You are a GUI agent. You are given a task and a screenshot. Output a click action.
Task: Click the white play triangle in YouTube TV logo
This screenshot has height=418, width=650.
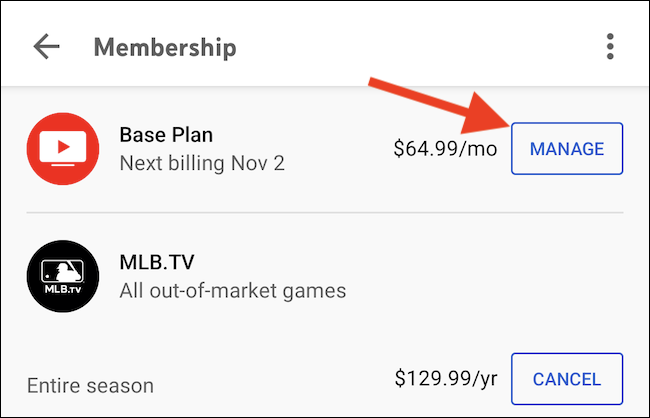[x=62, y=148]
